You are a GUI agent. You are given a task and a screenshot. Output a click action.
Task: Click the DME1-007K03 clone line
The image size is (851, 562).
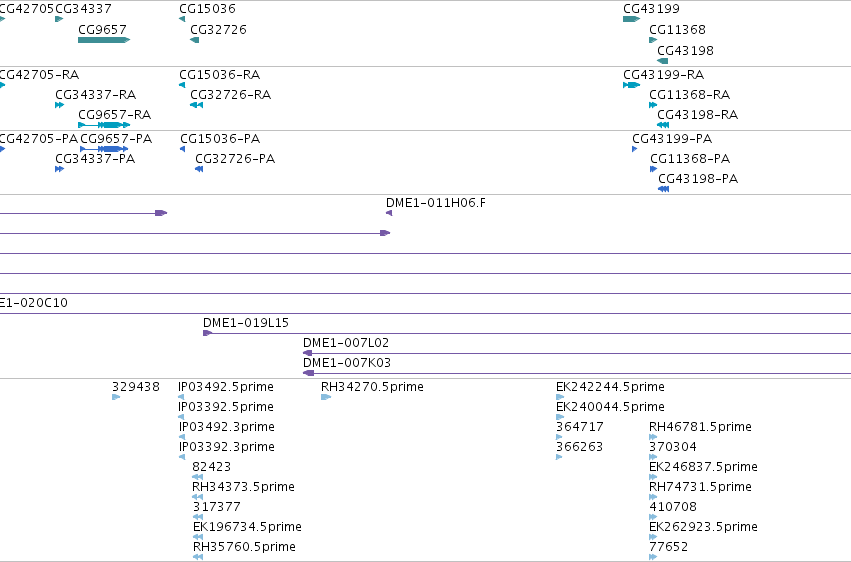click(x=577, y=373)
